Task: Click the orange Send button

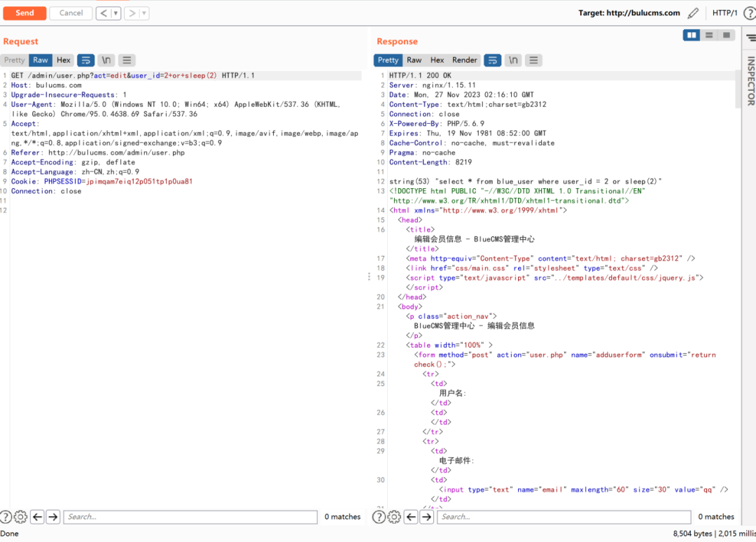Action: point(24,13)
